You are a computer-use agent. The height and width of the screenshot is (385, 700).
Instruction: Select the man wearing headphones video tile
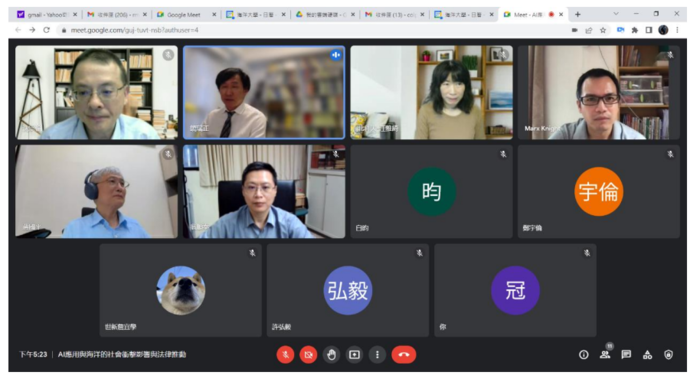pos(96,191)
